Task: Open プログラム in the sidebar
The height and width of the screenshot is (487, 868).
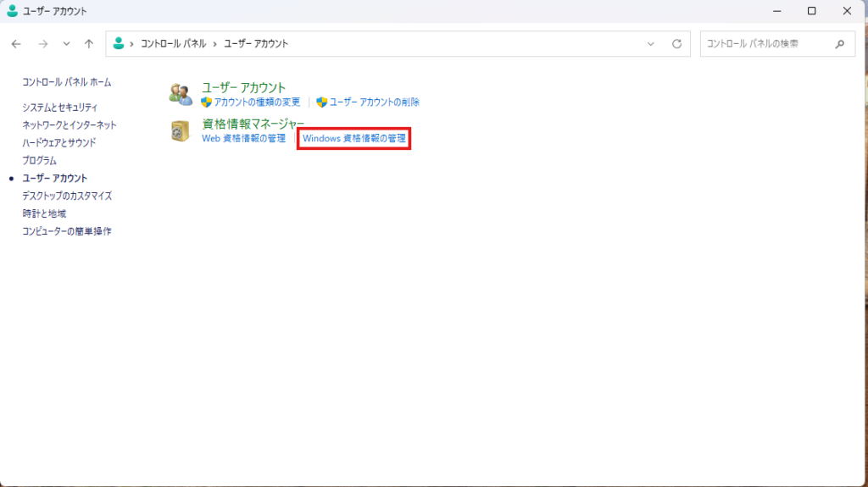Action: click(39, 160)
